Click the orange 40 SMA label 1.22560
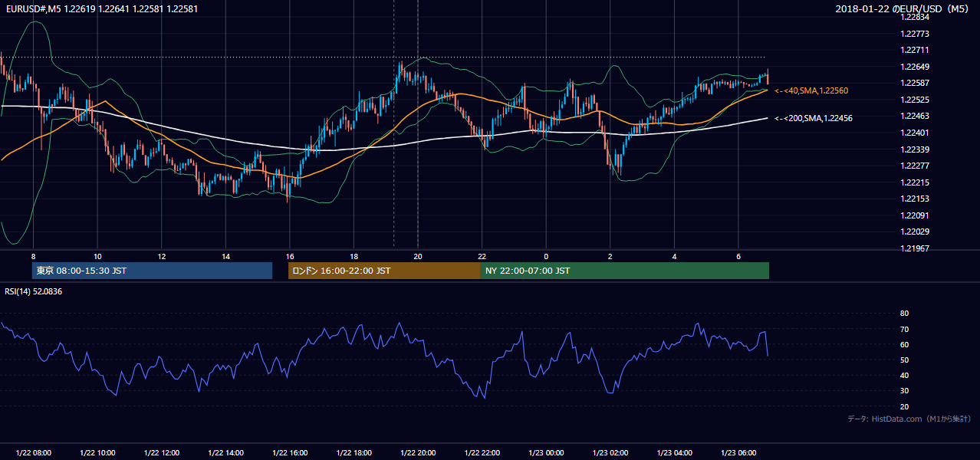The image size is (980, 460). coord(811,90)
